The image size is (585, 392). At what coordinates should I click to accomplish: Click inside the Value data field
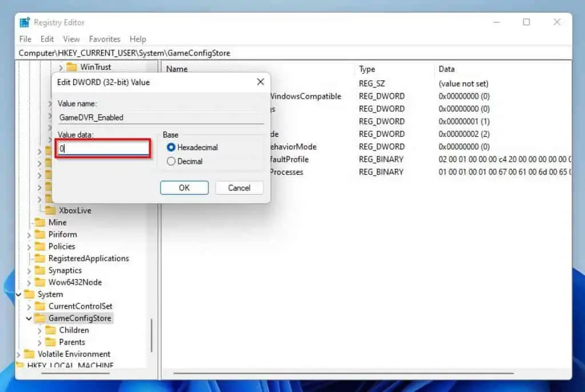tap(103, 148)
